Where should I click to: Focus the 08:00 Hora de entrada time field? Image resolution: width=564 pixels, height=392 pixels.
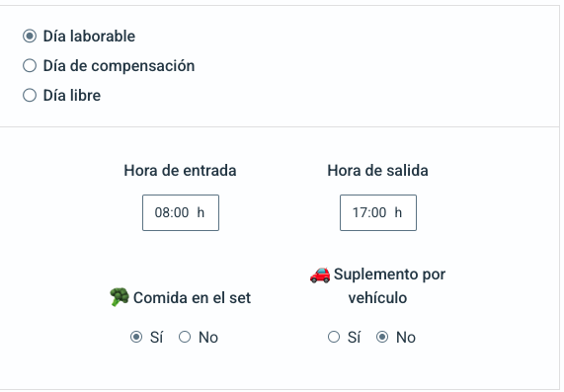point(181,212)
